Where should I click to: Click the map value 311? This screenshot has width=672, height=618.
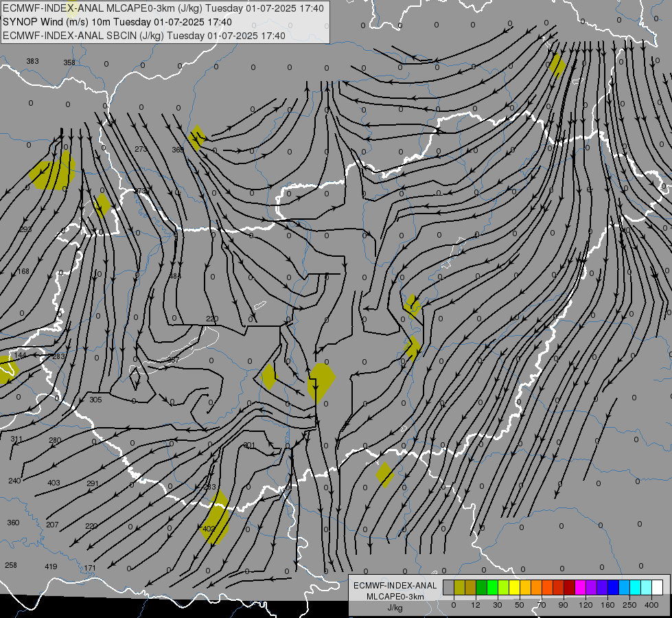pyautogui.click(x=16, y=439)
